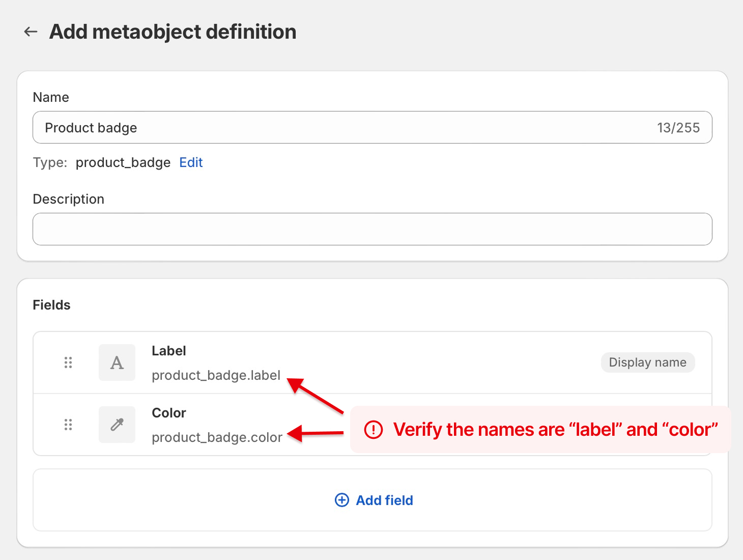Click the Fields section heading
The image size is (743, 560).
click(x=51, y=304)
